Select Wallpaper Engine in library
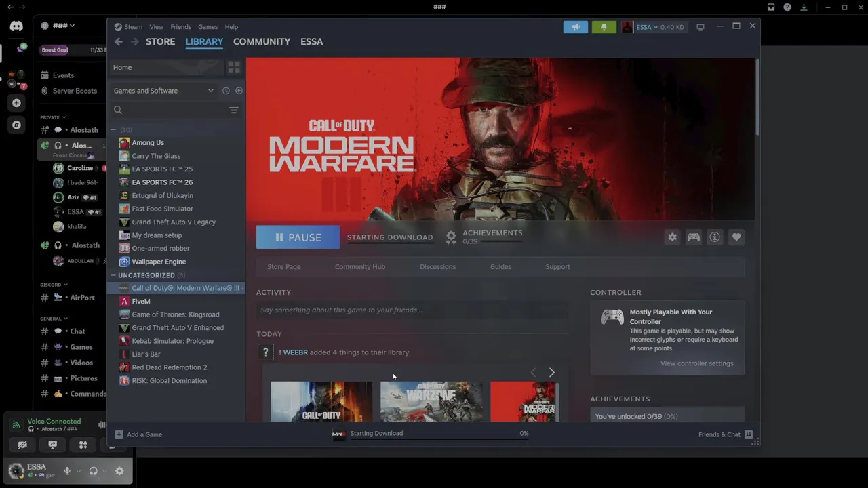The width and height of the screenshot is (868, 488). click(159, 262)
